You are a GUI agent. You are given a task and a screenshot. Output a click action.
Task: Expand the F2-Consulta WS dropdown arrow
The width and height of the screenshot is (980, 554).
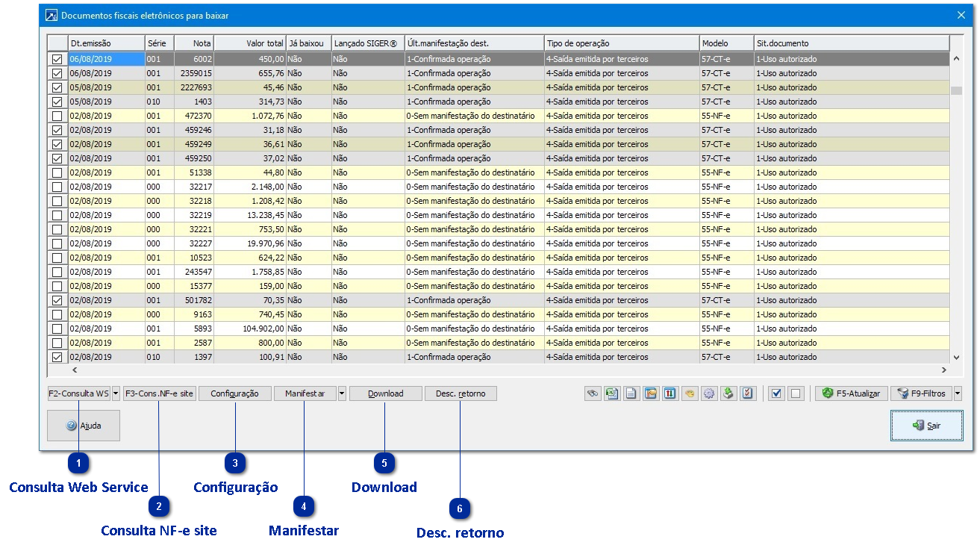(116, 394)
